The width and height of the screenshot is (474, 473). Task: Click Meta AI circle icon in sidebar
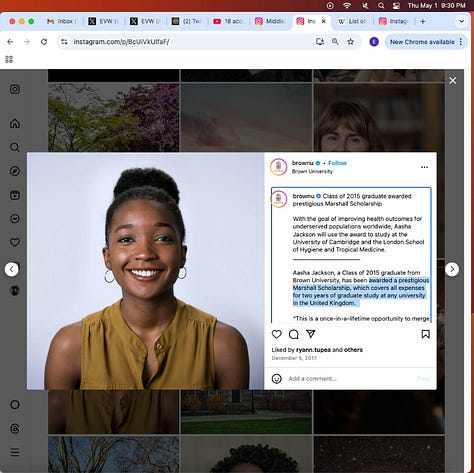point(15,405)
